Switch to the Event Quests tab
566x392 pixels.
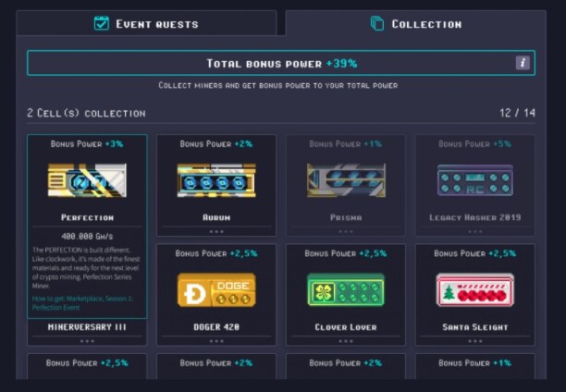point(146,23)
